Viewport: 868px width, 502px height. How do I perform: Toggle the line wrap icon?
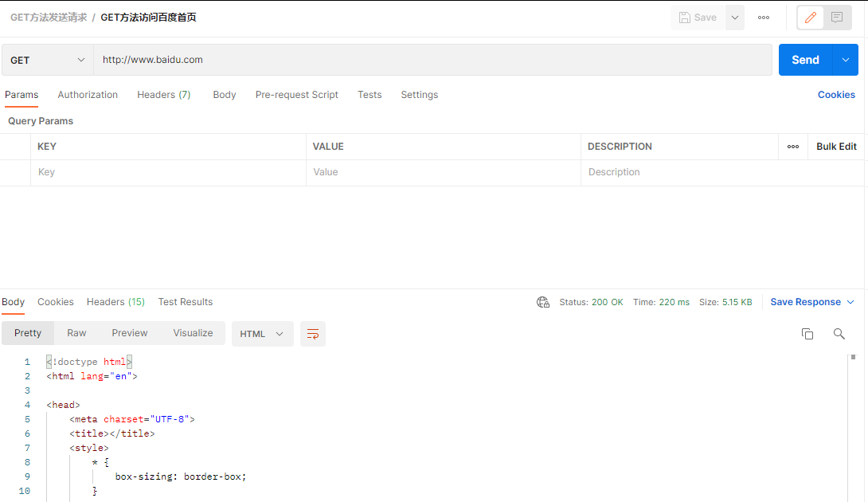[x=313, y=334]
